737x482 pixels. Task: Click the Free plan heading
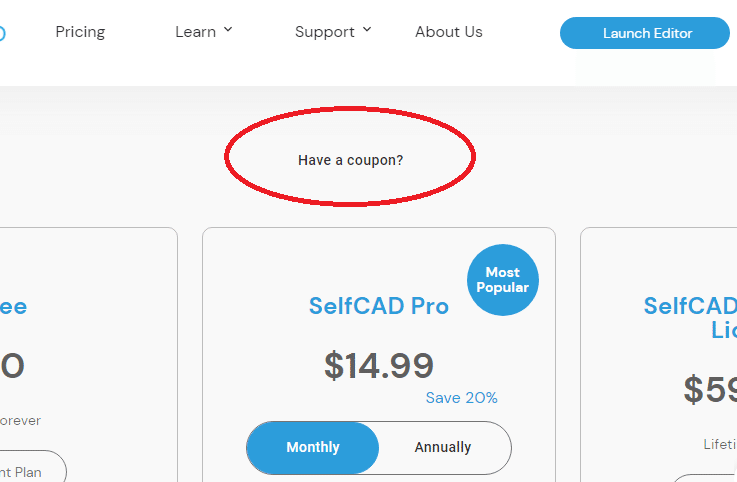pyautogui.click(x=12, y=306)
